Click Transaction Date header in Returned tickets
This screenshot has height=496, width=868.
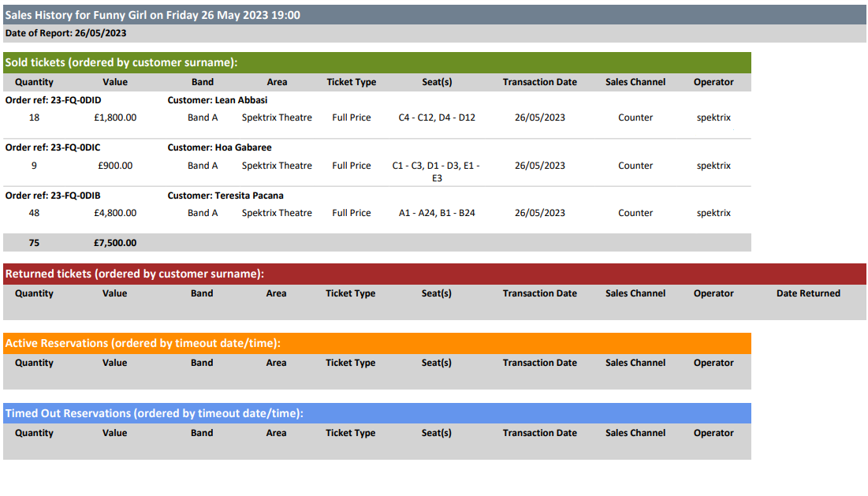tap(540, 293)
